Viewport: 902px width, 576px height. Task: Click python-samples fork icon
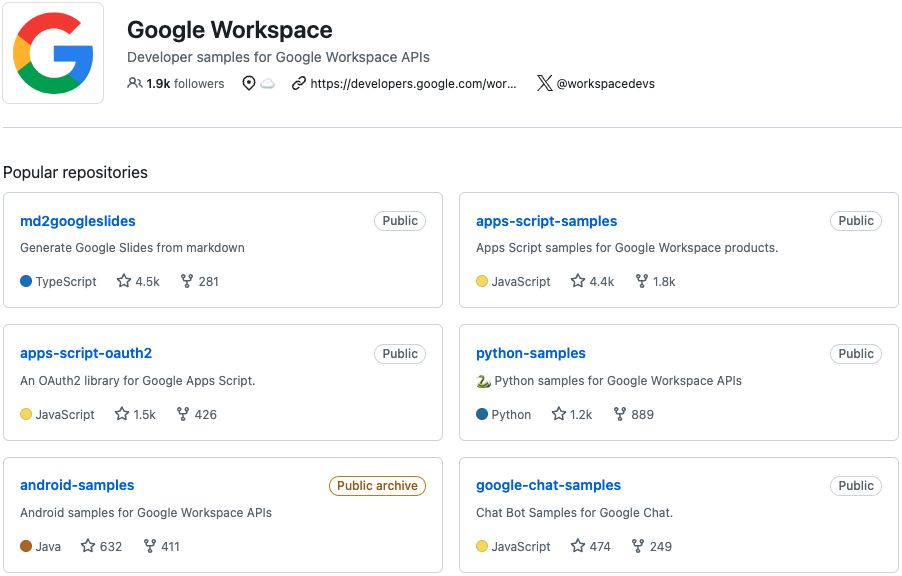[x=620, y=414]
